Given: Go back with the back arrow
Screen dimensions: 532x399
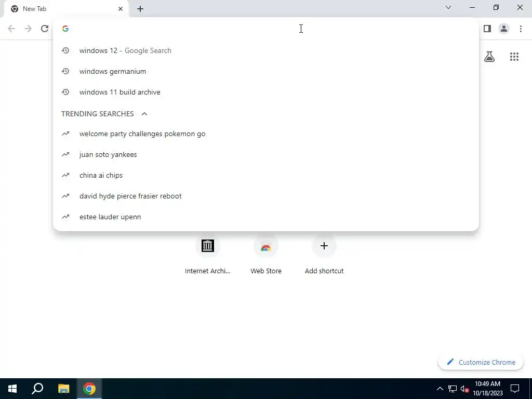Looking at the screenshot, I should click(11, 29).
